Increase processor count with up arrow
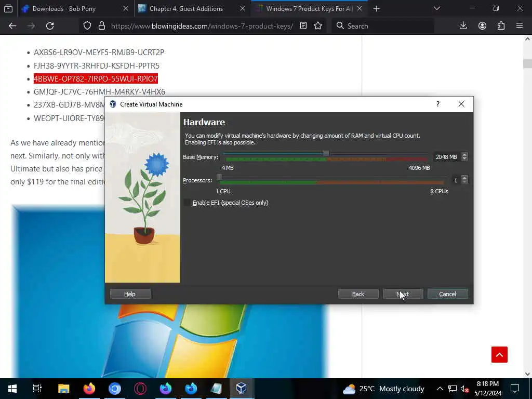Viewport: 532px width, 399px height. pos(464,178)
